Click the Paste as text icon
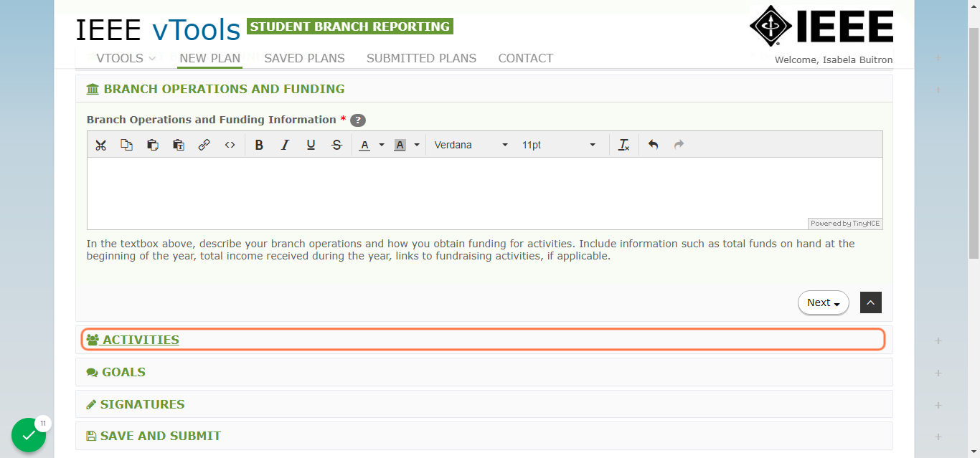This screenshot has height=458, width=980. point(179,145)
